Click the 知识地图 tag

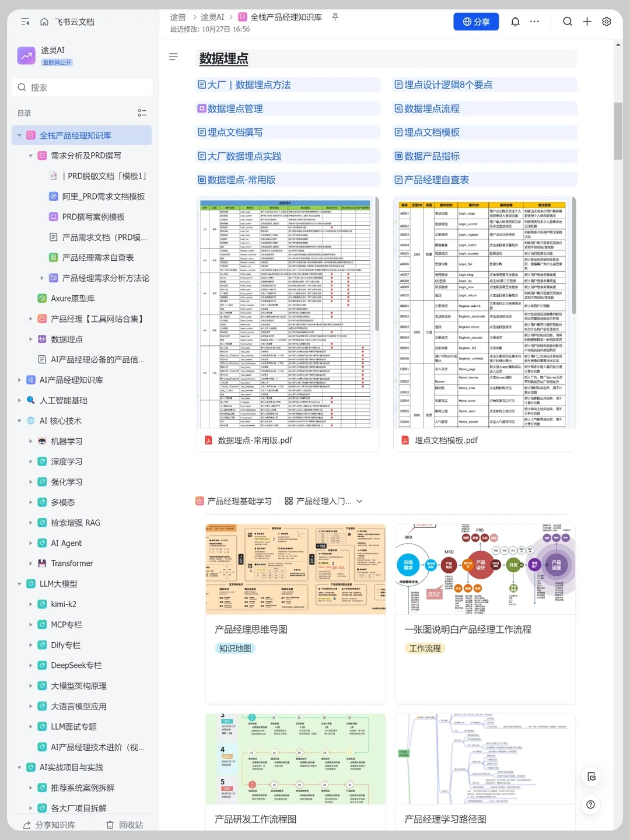pyautogui.click(x=235, y=648)
